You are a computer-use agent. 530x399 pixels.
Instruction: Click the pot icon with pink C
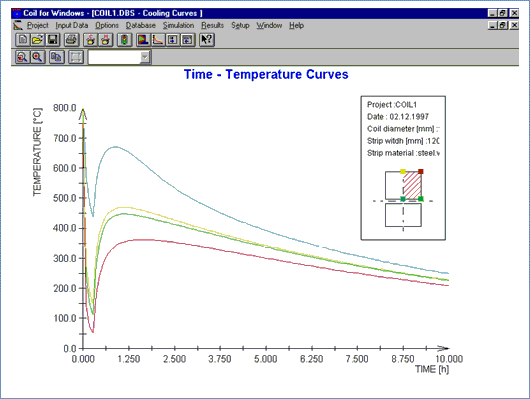(90, 40)
